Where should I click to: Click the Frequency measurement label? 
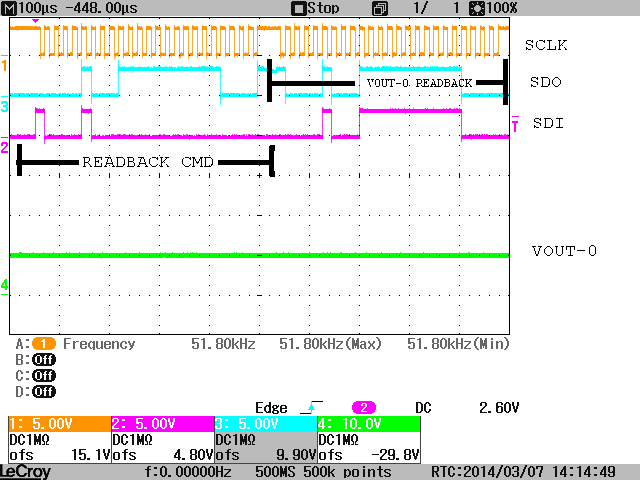click(x=99, y=344)
